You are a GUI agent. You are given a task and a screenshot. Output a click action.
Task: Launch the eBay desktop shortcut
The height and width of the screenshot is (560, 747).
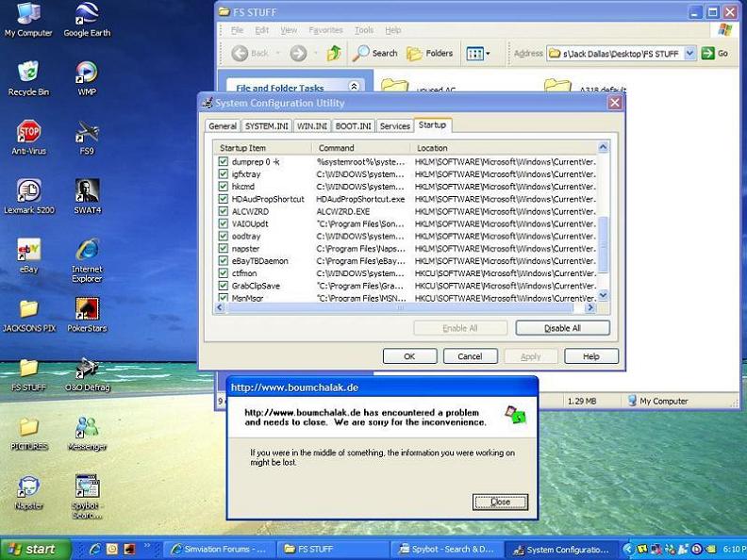pyautogui.click(x=28, y=251)
